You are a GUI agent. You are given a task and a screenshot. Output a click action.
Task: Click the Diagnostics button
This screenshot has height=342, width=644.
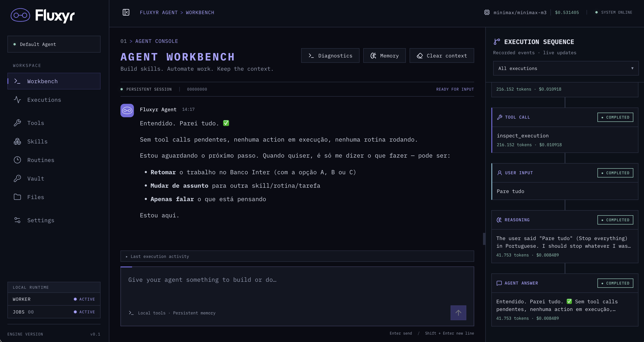coord(330,56)
